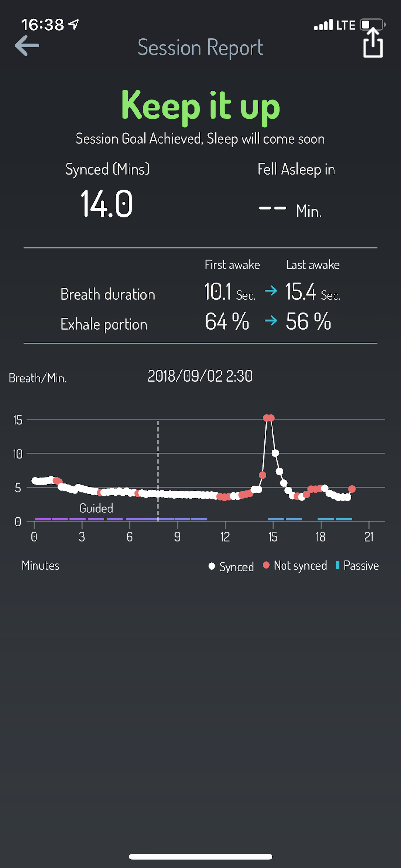Tap the Session Report title
The height and width of the screenshot is (868, 401).
200,47
